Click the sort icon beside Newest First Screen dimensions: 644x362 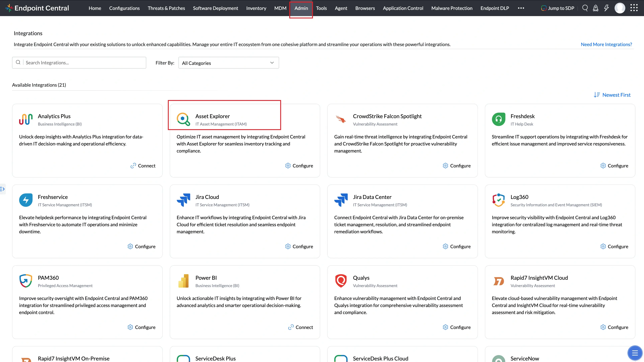click(x=597, y=95)
